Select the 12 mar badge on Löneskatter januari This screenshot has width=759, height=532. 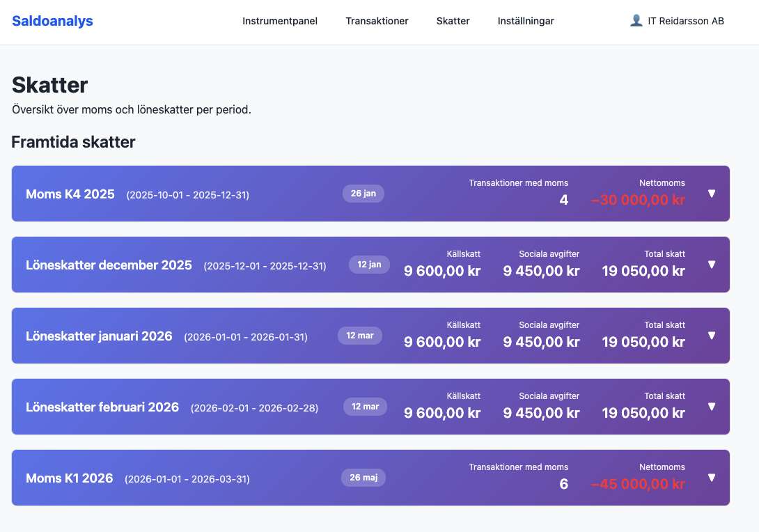click(360, 335)
